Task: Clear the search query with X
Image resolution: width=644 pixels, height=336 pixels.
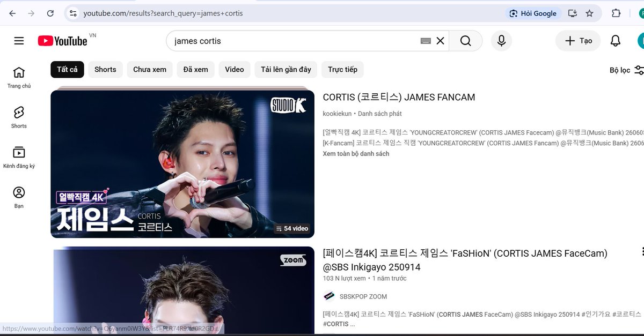Action: tap(440, 41)
